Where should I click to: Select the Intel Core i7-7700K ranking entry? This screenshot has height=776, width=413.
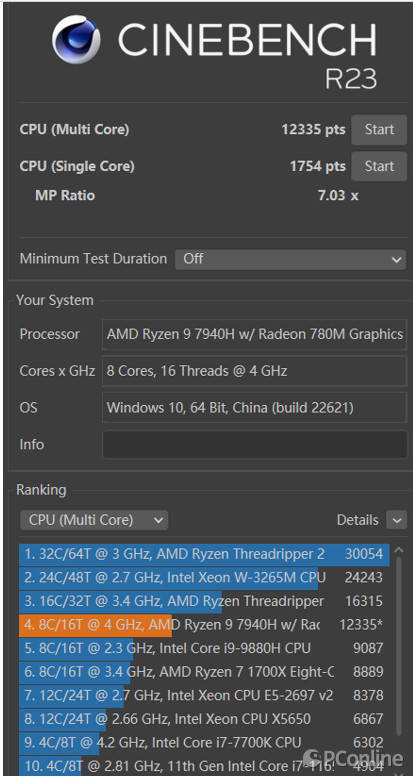coord(204,743)
